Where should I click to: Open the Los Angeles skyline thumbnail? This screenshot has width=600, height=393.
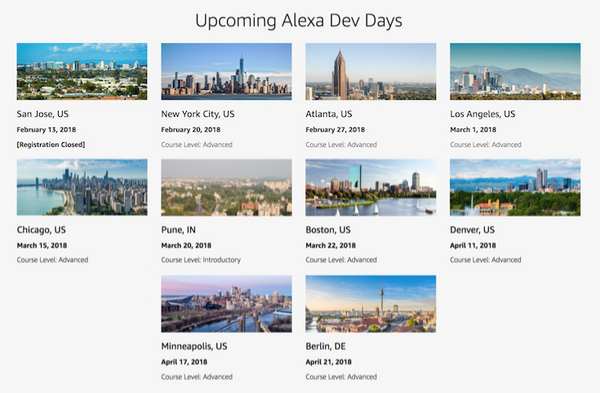click(515, 72)
